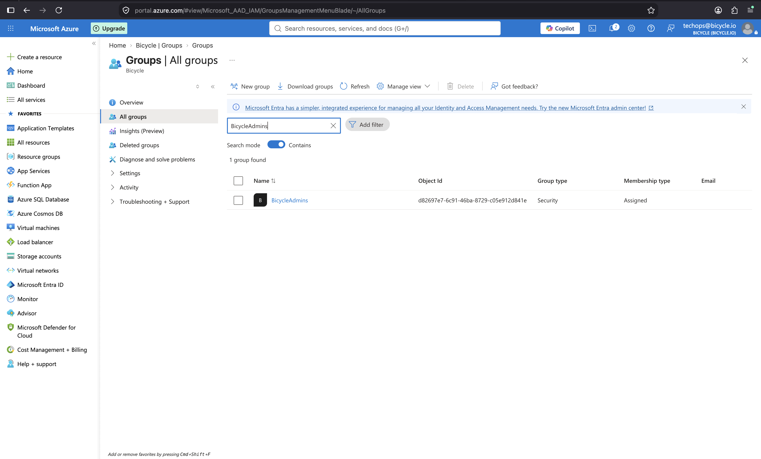This screenshot has height=459, width=761.
Task: Collapse the Groups blade menu chevron
Action: [213, 86]
